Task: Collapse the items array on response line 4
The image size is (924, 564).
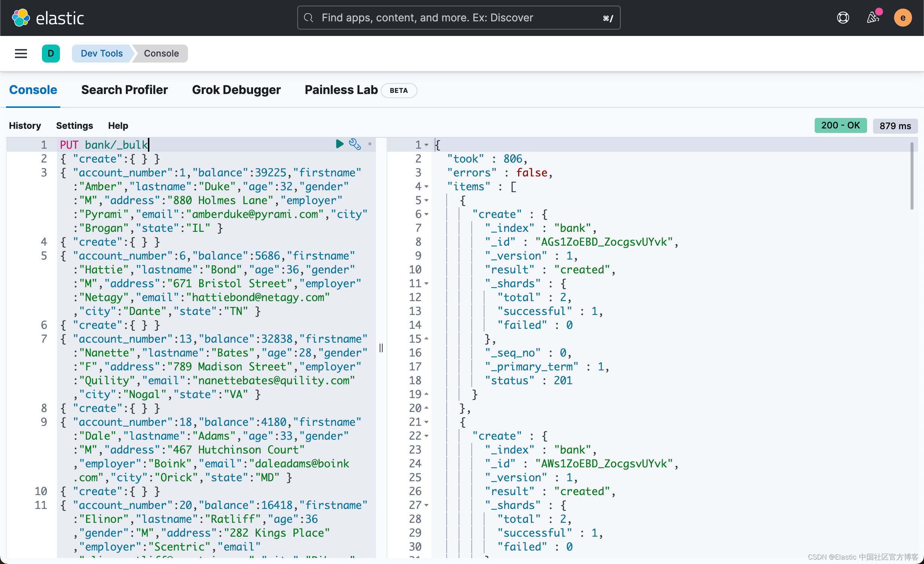Action: (x=426, y=187)
